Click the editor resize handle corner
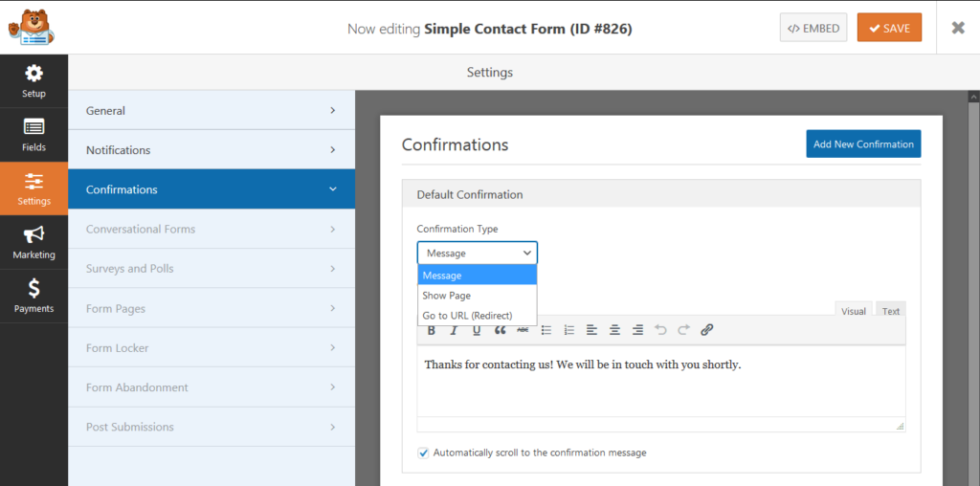Screen dimensions: 980x486 [x=900, y=426]
